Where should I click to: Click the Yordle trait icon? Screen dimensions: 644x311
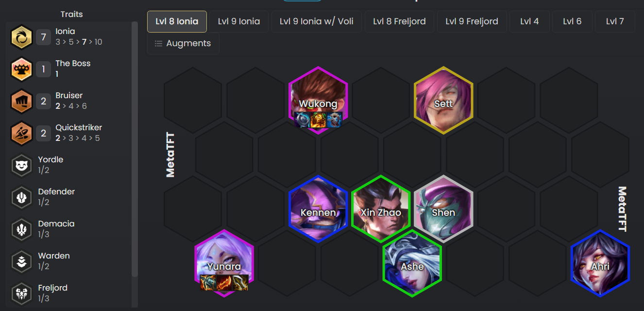point(21,165)
